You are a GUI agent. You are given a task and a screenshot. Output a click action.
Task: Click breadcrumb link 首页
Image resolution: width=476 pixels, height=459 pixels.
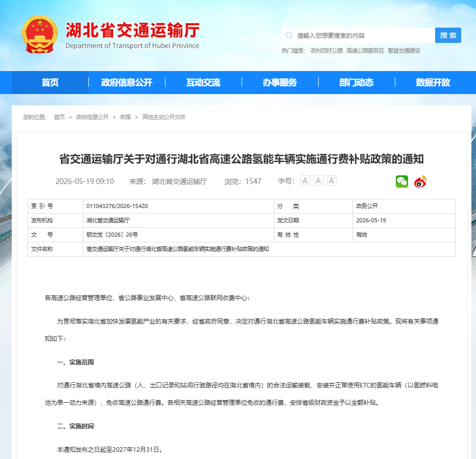pos(59,117)
